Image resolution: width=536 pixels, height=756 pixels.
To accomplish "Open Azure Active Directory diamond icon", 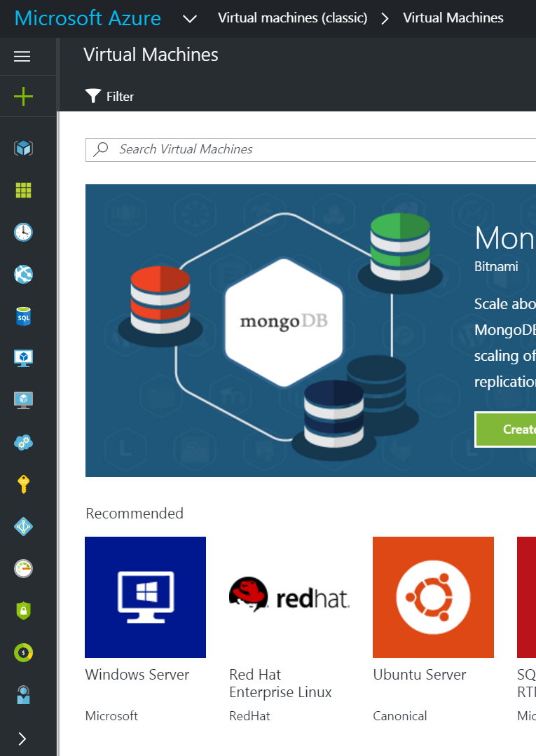I will coord(23,526).
